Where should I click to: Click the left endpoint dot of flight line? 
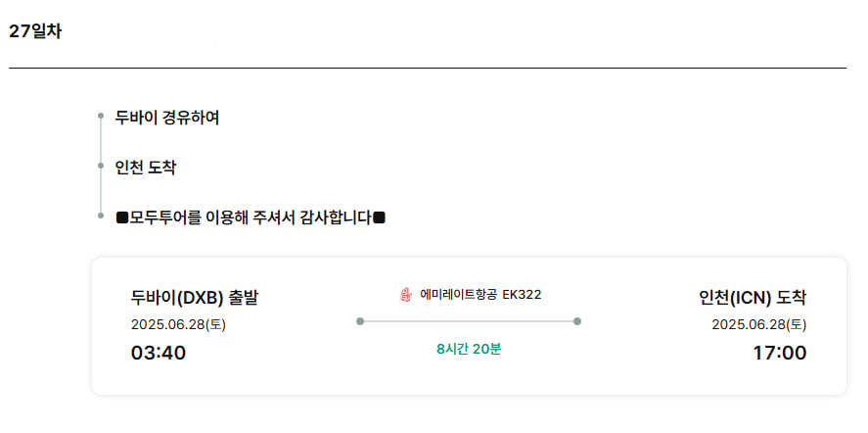[x=360, y=321]
